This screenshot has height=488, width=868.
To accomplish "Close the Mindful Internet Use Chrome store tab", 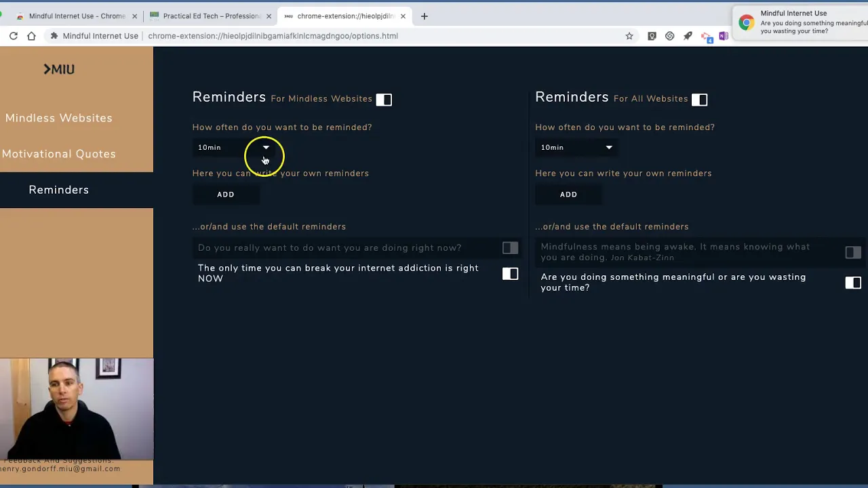I will coord(134,16).
